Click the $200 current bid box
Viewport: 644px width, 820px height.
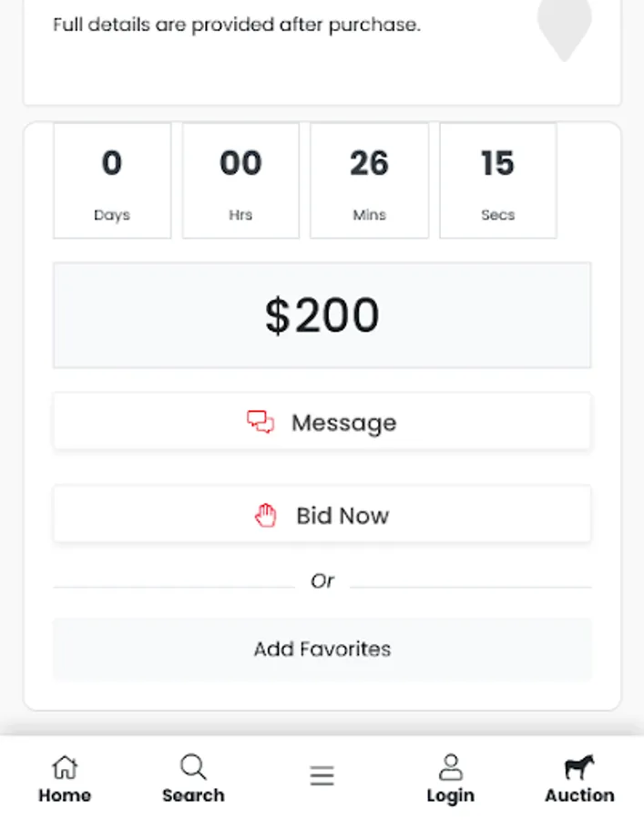tap(322, 315)
